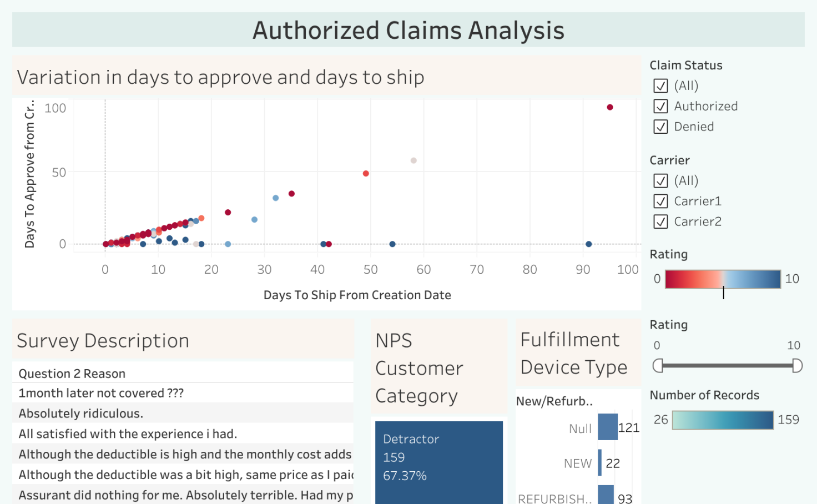
Task: Select the Detractor NPS category box
Action: [x=438, y=462]
